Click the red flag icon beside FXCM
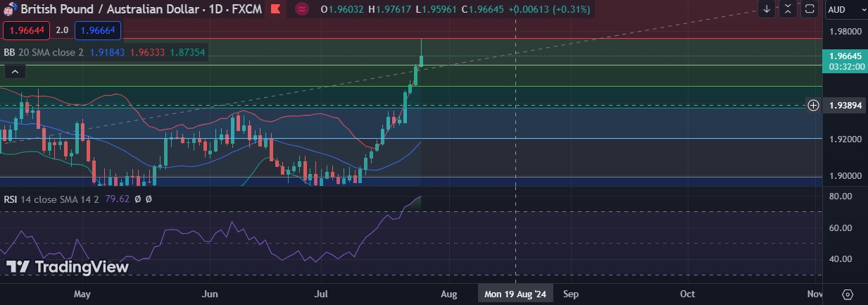 275,9
